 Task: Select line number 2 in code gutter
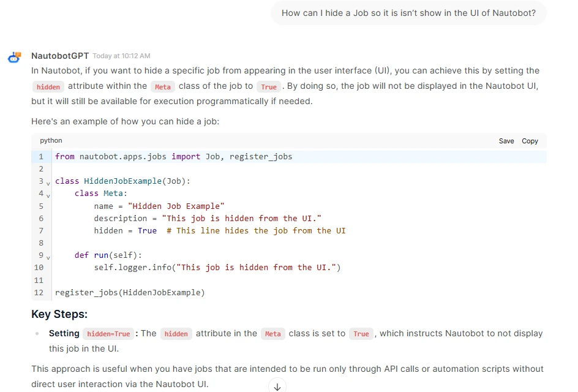(41, 169)
